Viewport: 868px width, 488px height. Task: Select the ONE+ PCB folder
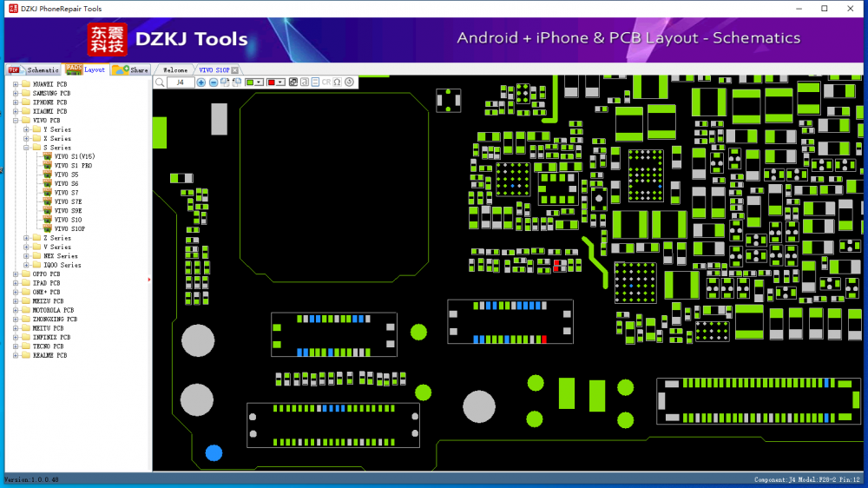coord(47,292)
